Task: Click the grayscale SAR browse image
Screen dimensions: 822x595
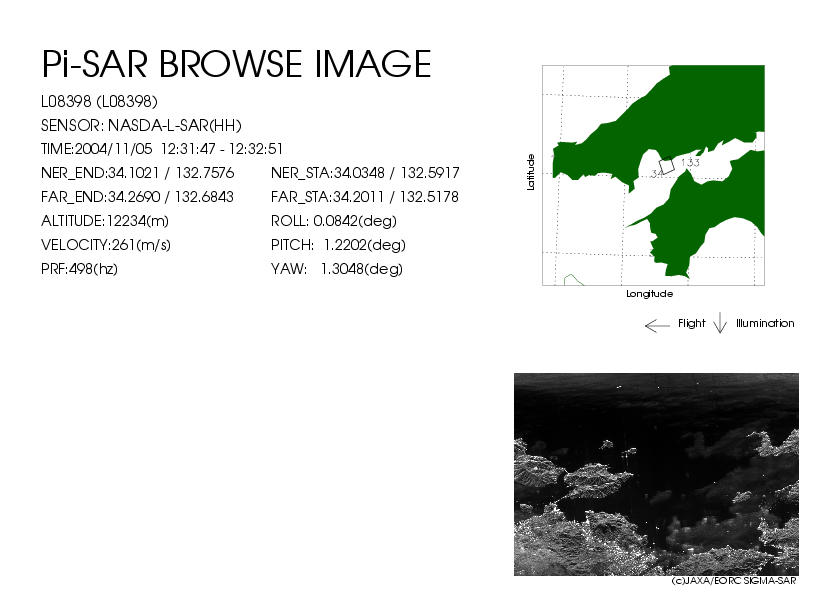Action: pyautogui.click(x=656, y=474)
